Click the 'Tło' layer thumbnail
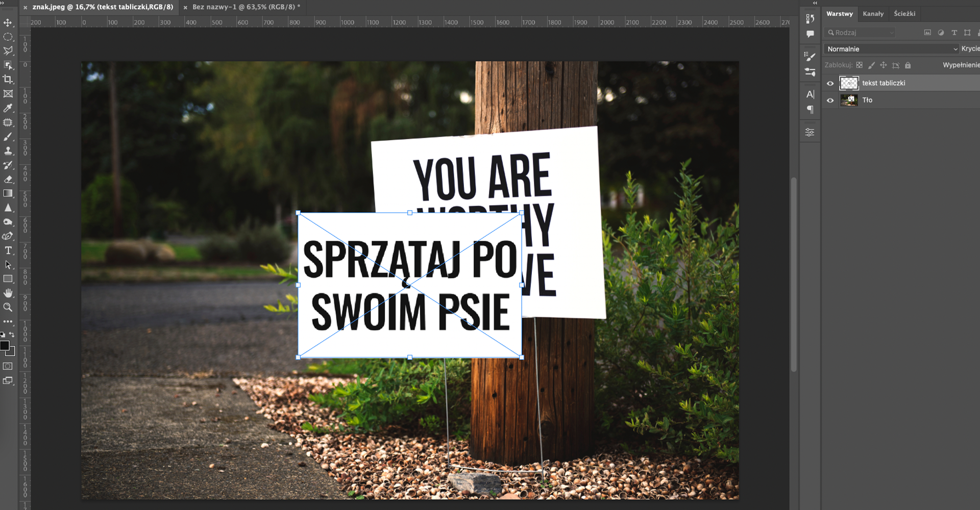The width and height of the screenshot is (980, 510). (x=849, y=100)
